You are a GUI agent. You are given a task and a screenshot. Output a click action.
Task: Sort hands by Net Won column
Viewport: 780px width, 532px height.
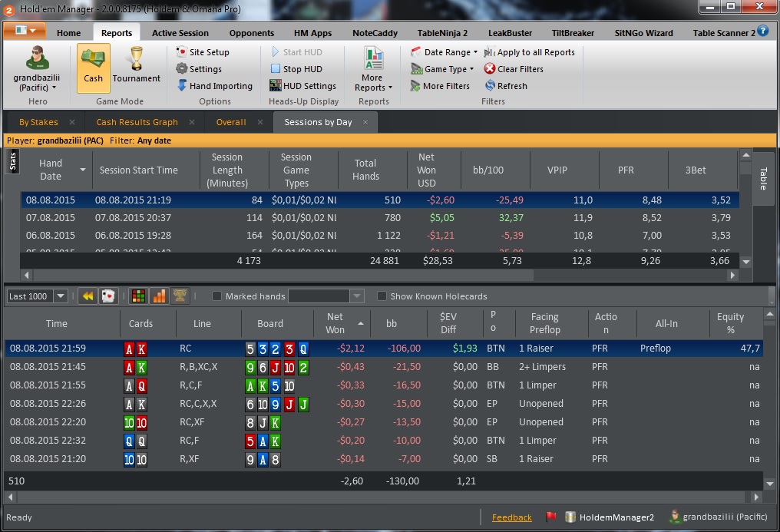click(x=341, y=324)
